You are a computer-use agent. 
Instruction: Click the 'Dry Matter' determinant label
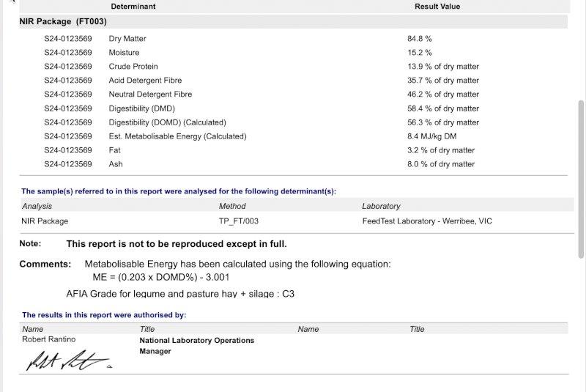127,39
